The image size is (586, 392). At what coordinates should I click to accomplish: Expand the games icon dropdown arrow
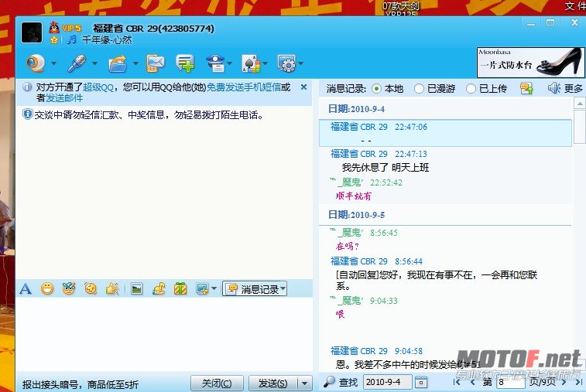[x=265, y=63]
